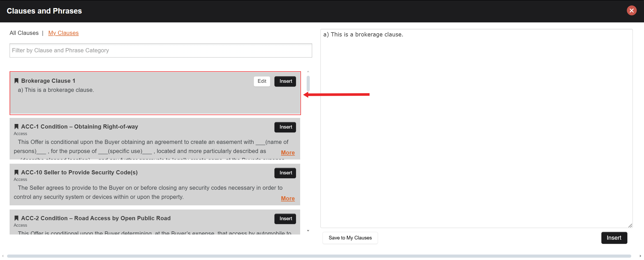Edit the Brokerage Clause 1 entry
Viewport: 644px width, 260px height.
tap(262, 81)
